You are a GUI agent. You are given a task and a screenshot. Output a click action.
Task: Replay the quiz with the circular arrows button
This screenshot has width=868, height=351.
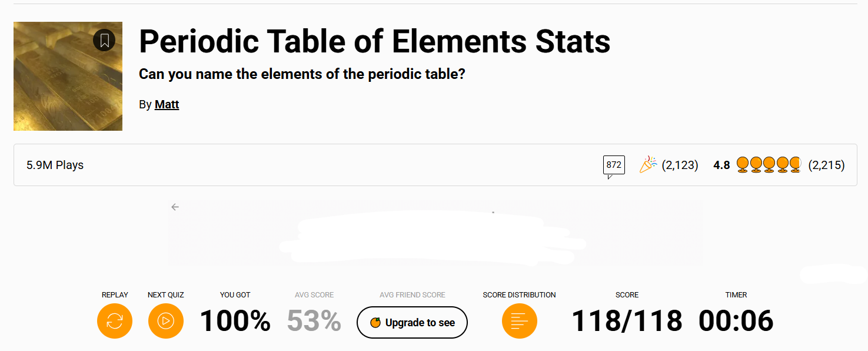[x=115, y=321]
